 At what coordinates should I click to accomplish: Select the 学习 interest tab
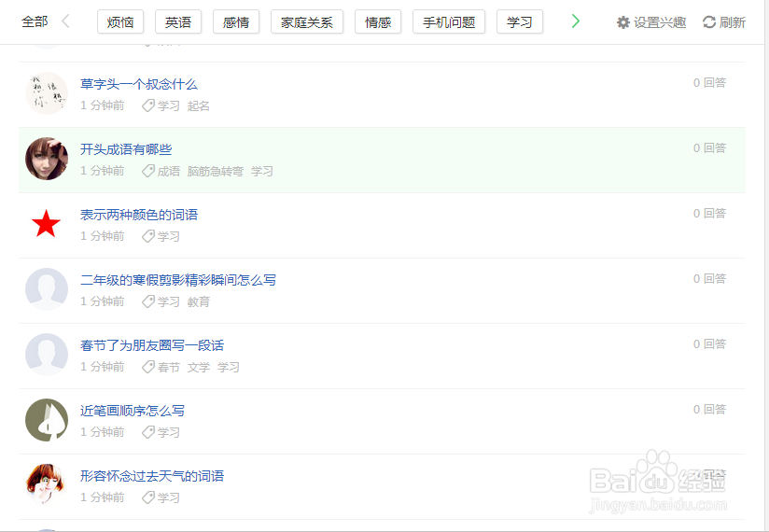pyautogui.click(x=520, y=22)
